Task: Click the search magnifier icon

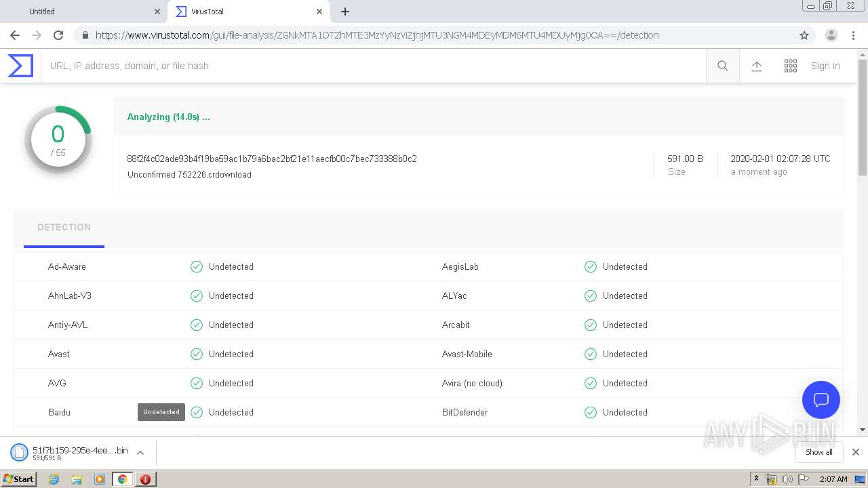Action: point(723,66)
